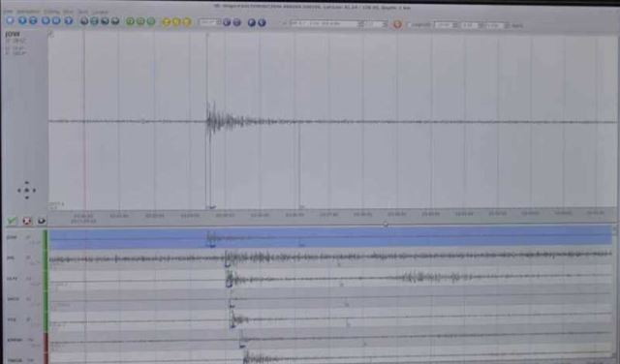Screen dimensions: 620x364
Task: Click the first numeric spin box after checkbox
Action: pyautogui.click(x=446, y=25)
